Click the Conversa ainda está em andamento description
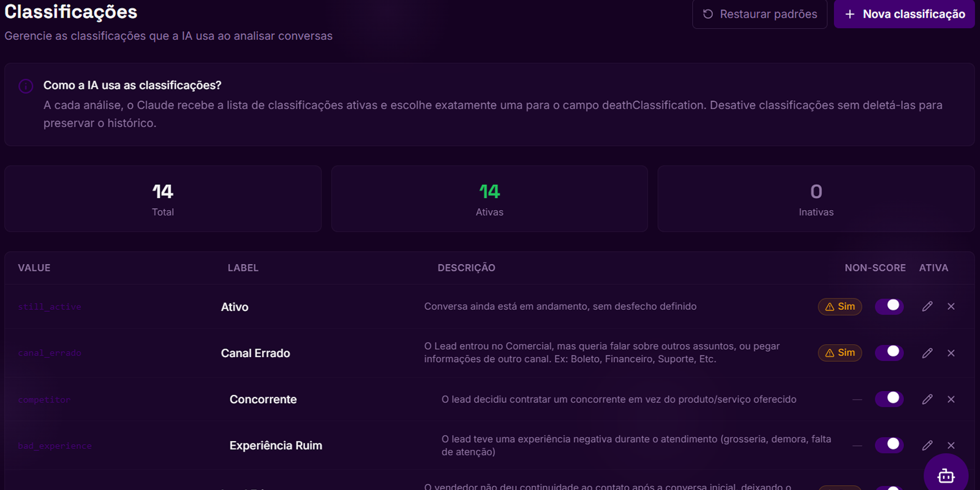This screenshot has width=980, height=490. coord(560,306)
